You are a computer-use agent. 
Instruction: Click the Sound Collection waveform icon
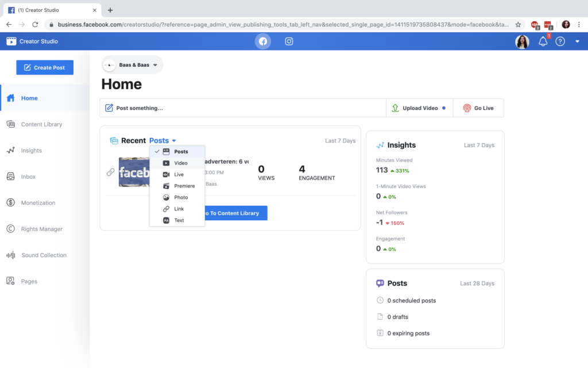[x=11, y=255]
